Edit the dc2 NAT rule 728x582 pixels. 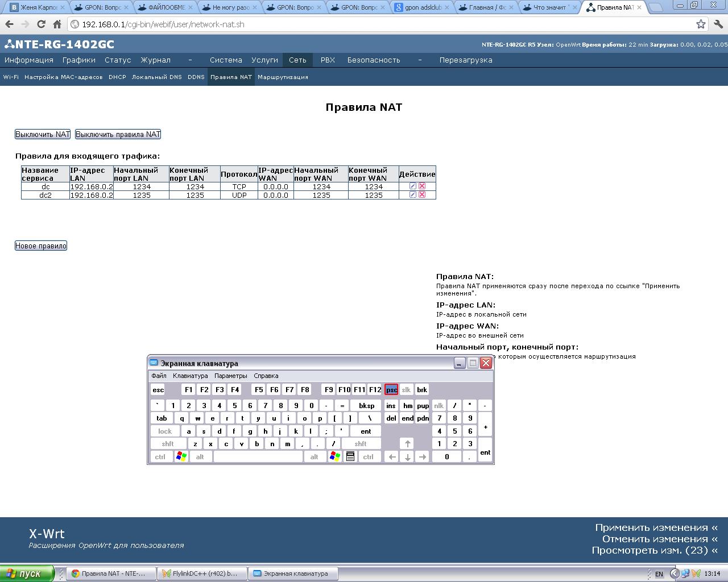pyautogui.click(x=413, y=195)
